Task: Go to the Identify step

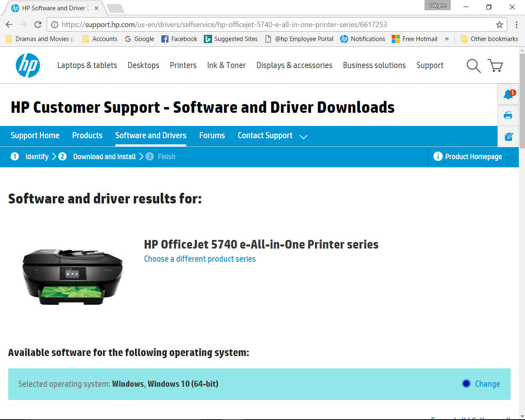Action: tap(37, 157)
